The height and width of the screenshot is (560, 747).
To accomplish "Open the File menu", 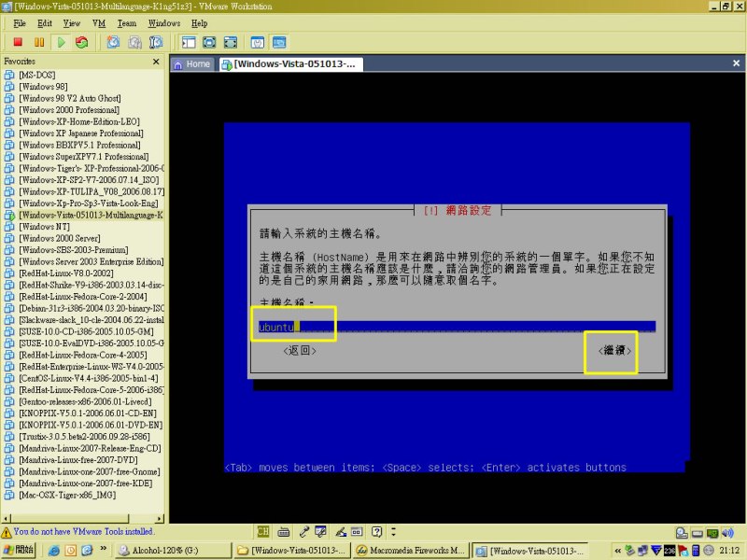I will (x=20, y=23).
